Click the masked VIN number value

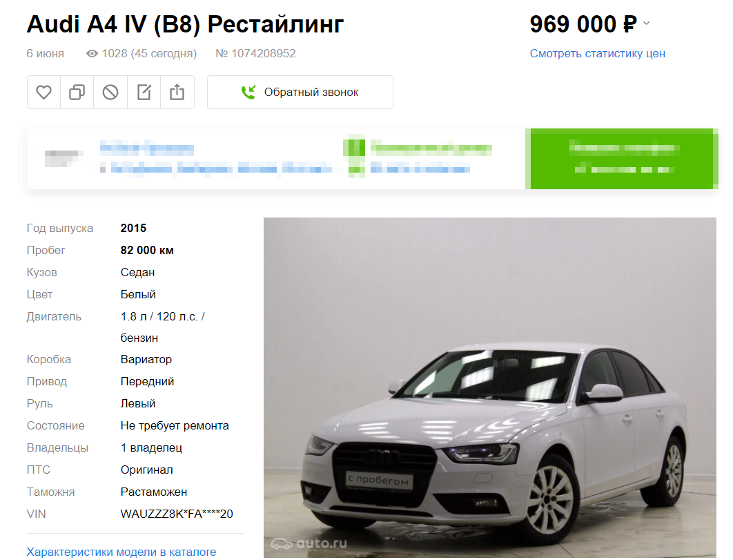pos(177,514)
